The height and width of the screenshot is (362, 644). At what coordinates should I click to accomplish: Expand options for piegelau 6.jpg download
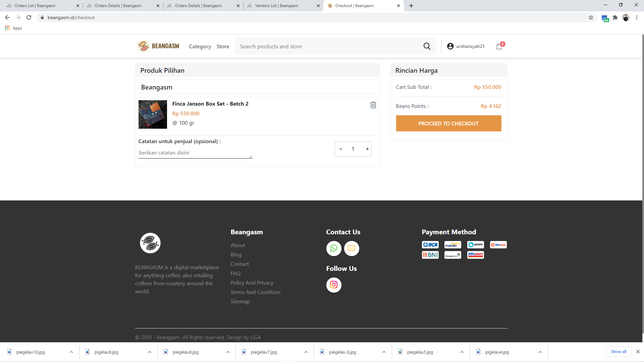tap(384, 352)
